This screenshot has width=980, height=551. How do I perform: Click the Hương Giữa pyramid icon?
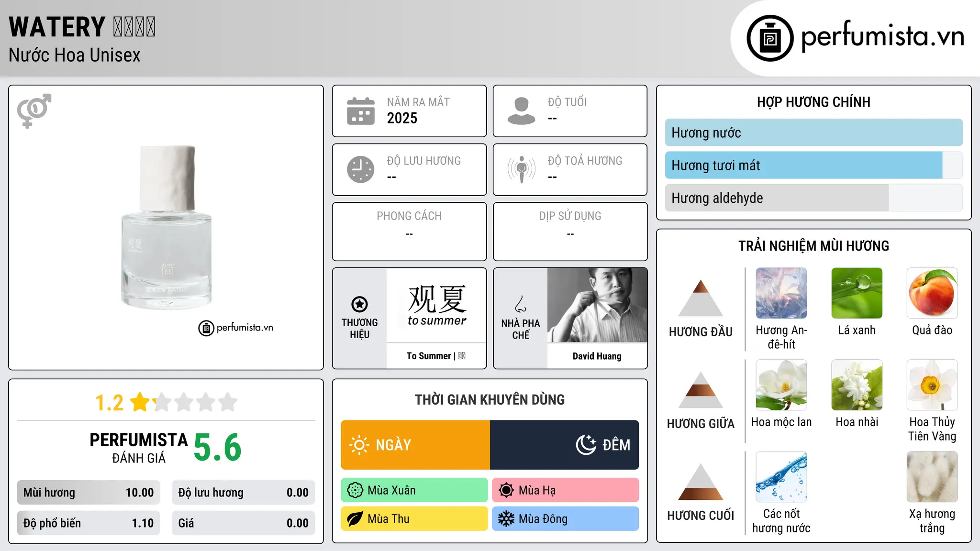(701, 390)
